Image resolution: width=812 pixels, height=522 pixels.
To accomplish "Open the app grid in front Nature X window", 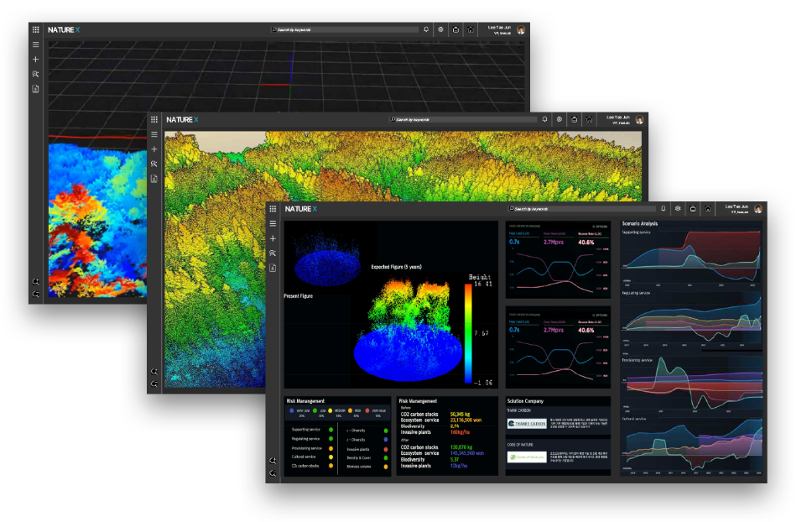I will 273,209.
